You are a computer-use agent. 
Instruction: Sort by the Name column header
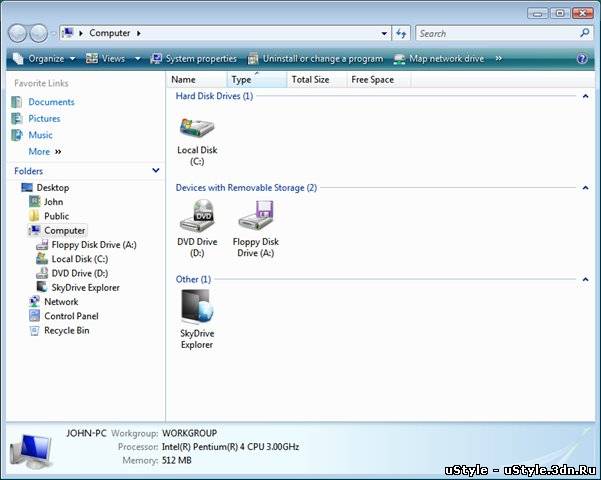[197, 80]
